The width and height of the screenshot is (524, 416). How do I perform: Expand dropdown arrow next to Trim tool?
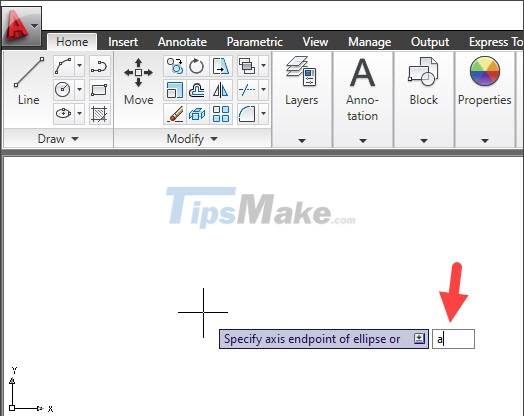pos(263,90)
